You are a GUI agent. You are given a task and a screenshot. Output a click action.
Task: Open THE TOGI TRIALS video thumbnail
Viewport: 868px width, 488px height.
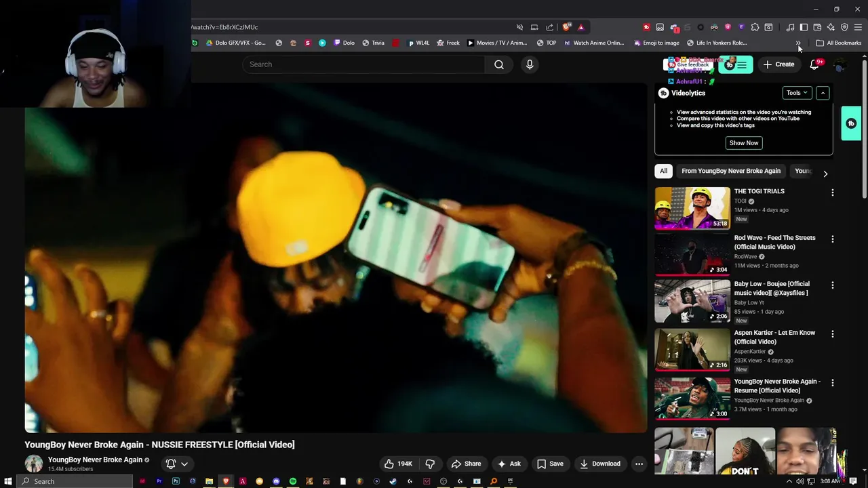pos(692,208)
